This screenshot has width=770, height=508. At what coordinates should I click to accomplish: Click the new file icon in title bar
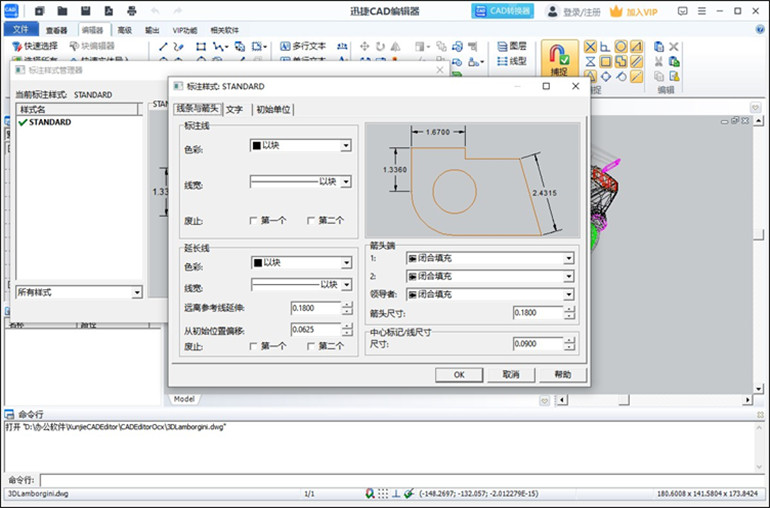39,11
